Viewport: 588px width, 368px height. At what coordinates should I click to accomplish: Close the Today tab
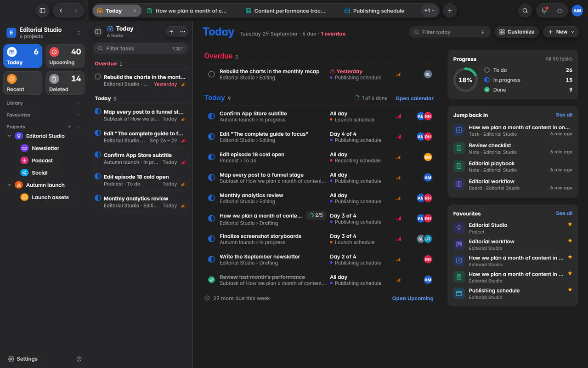[x=135, y=11]
